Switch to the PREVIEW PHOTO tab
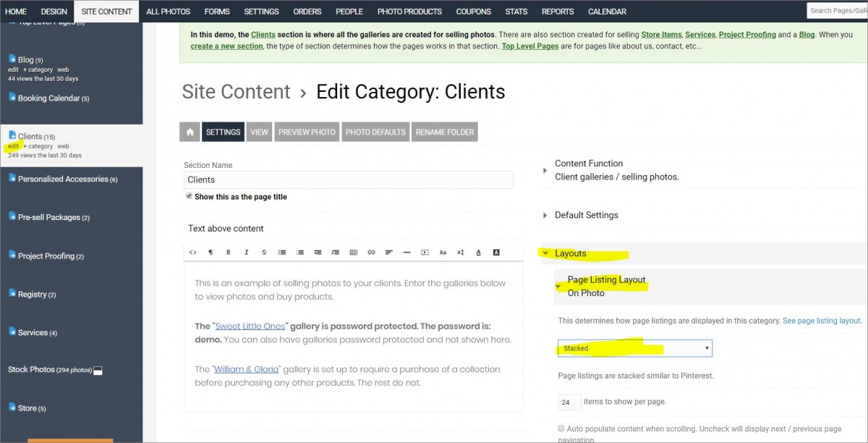Screen dimensions: 868x443 (x=307, y=132)
